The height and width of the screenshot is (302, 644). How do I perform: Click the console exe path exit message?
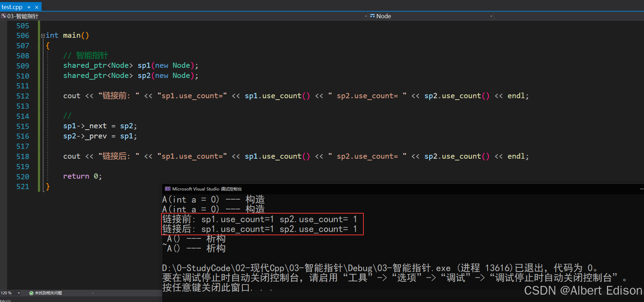380,268
